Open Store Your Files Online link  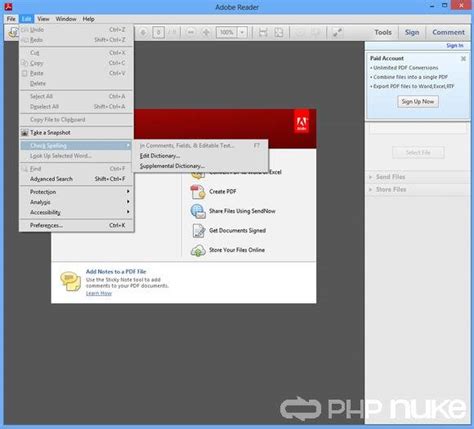237,250
